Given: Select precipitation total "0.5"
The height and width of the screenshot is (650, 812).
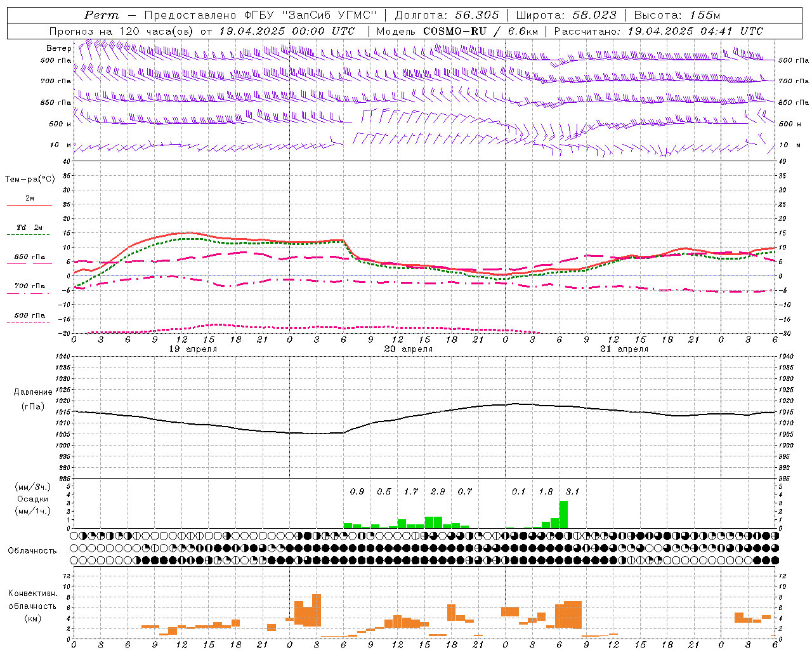Looking at the screenshot, I should [x=384, y=492].
